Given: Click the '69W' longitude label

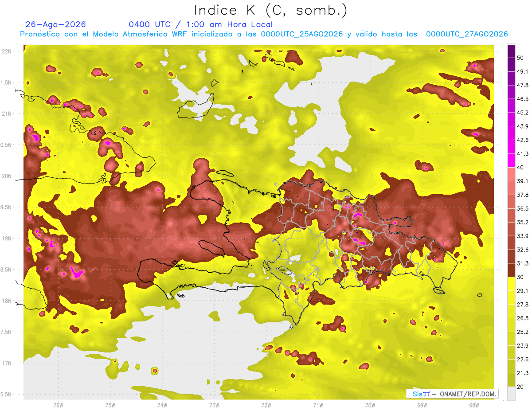Looking at the screenshot, I should (x=422, y=405).
